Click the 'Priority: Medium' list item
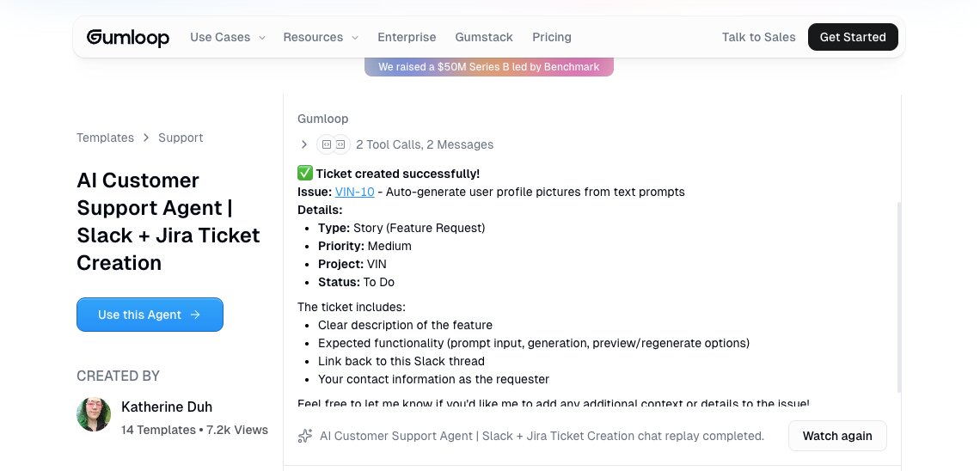Viewport: 980px width, 471px height. click(x=364, y=246)
